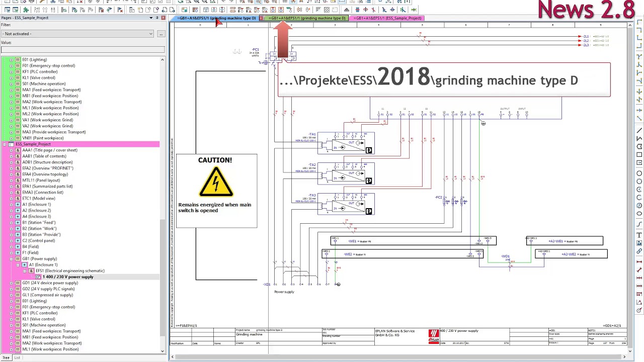Click the -WE1 busbar PE symbol

pos(413,241)
